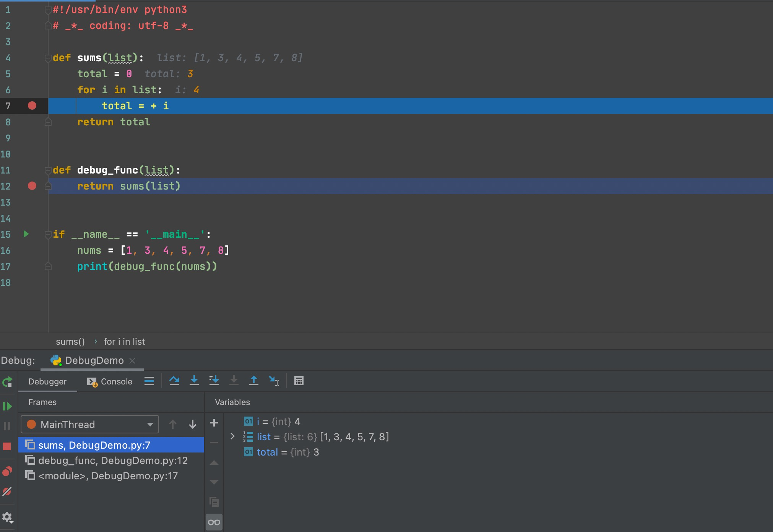Collapse the sums function fold marker
Screen dimensions: 773x532
(x=48, y=58)
